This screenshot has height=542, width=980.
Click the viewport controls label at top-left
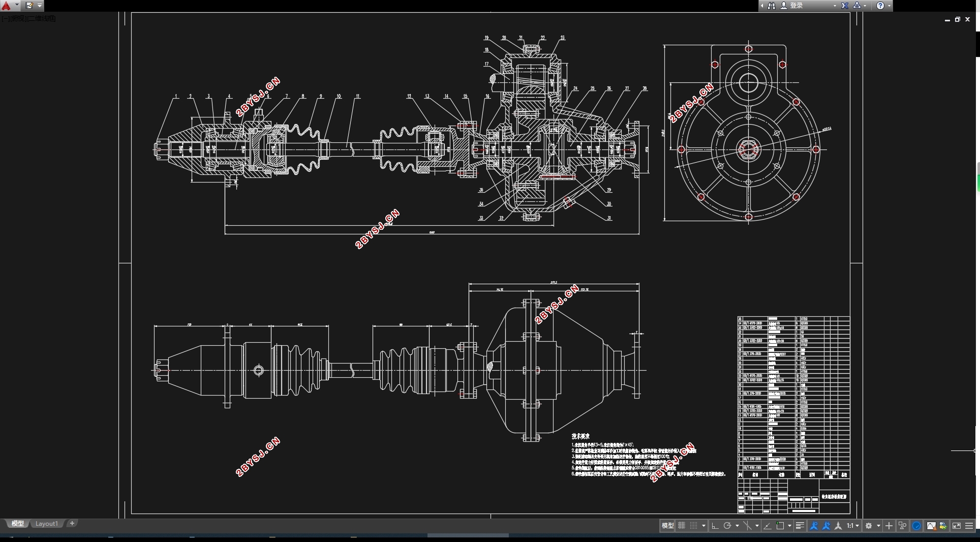coord(29,19)
